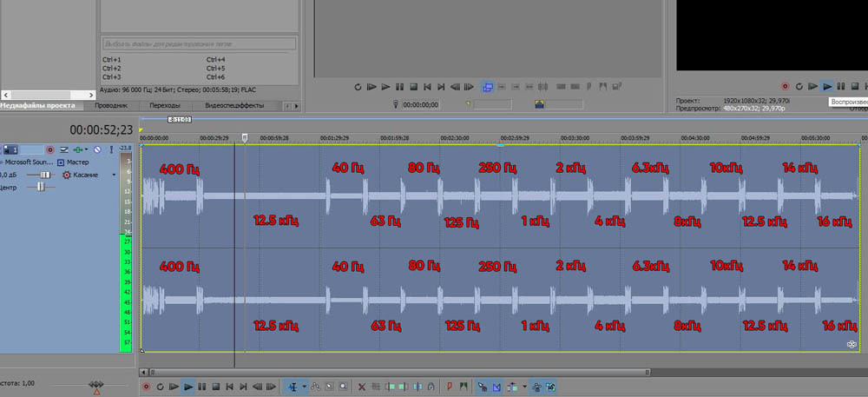Toggle loop playback in bottom transport

pyautogui.click(x=161, y=387)
